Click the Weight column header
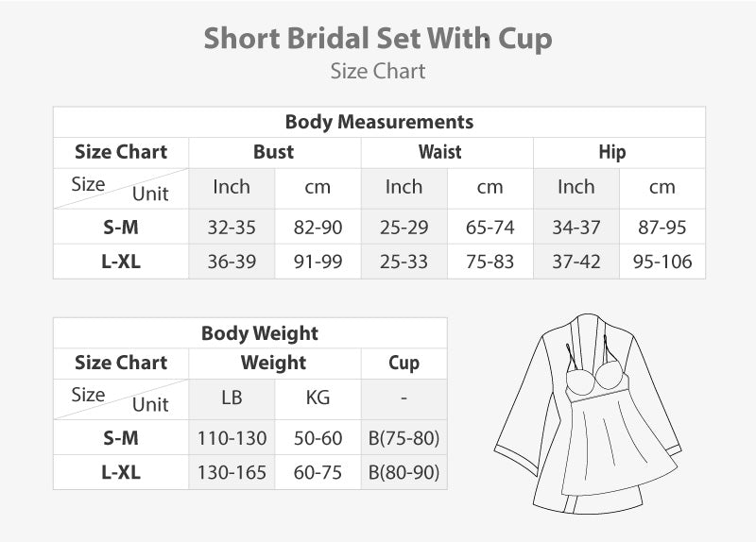This screenshot has height=542, width=756. (x=274, y=363)
